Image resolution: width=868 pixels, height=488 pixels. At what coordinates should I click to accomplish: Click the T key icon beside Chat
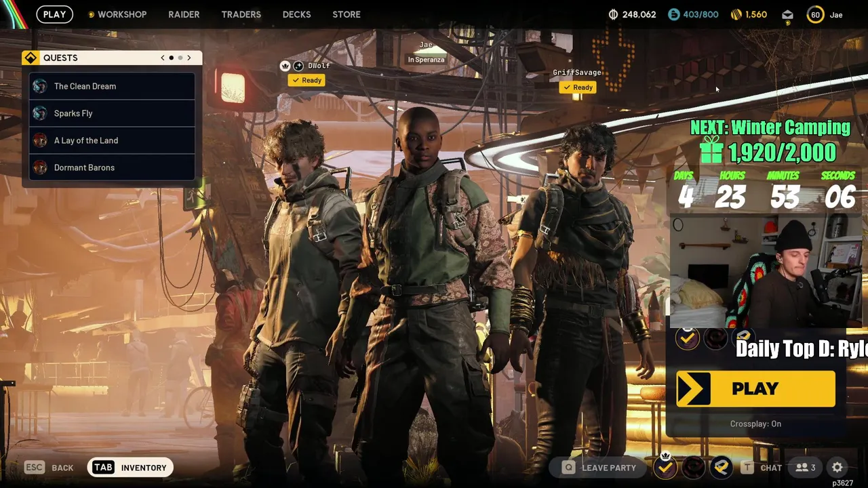point(747,468)
